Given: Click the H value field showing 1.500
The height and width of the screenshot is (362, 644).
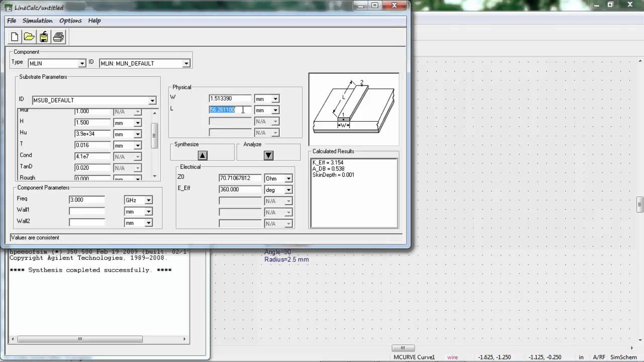Looking at the screenshot, I should pos(92,123).
